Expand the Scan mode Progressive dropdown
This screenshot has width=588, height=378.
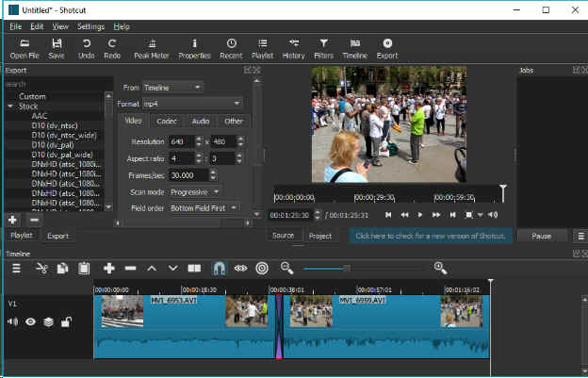tap(195, 191)
